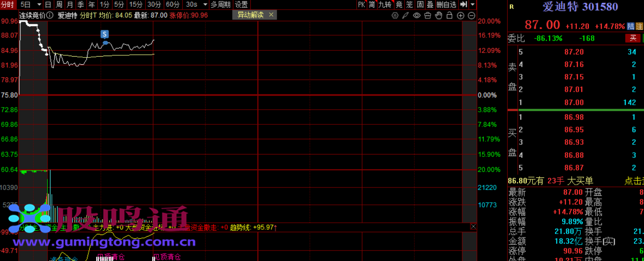The height and width of the screenshot is (261, 644).
Task: Switch to 周 weekly chart
Action: pyautogui.click(x=59, y=4)
